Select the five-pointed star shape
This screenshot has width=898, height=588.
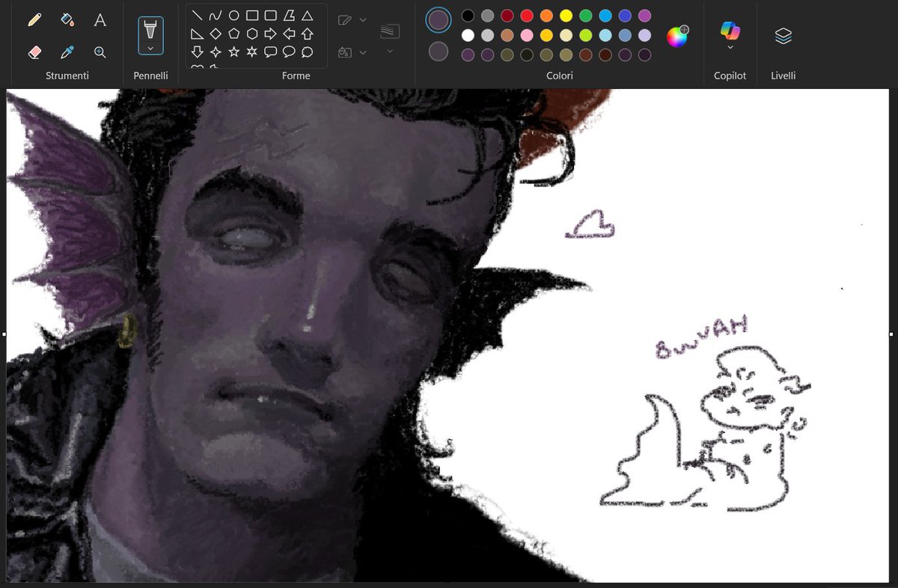[234, 51]
